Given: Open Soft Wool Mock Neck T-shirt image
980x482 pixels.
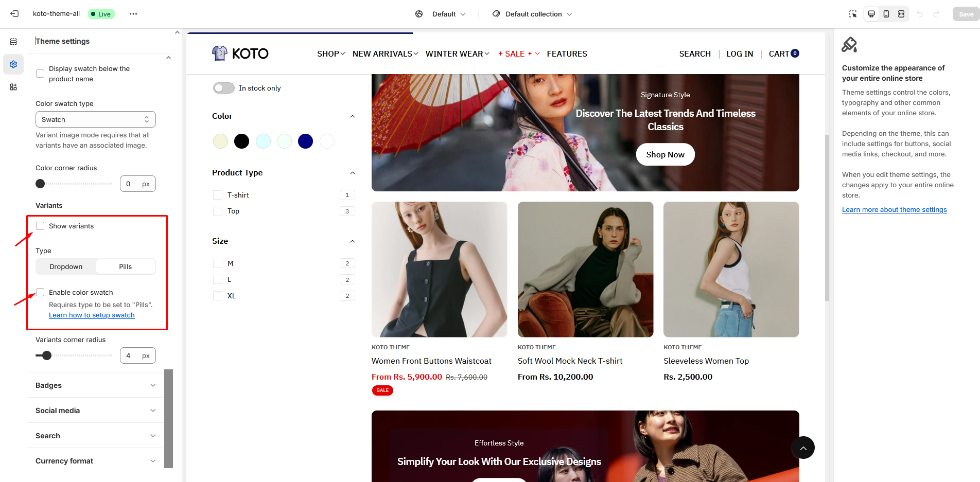Looking at the screenshot, I should click(x=585, y=269).
